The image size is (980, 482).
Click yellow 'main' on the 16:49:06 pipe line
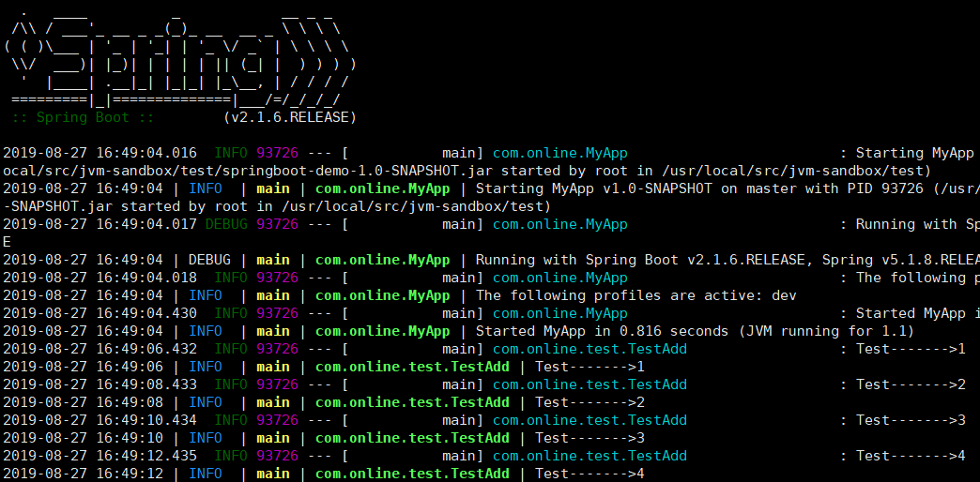click(273, 367)
